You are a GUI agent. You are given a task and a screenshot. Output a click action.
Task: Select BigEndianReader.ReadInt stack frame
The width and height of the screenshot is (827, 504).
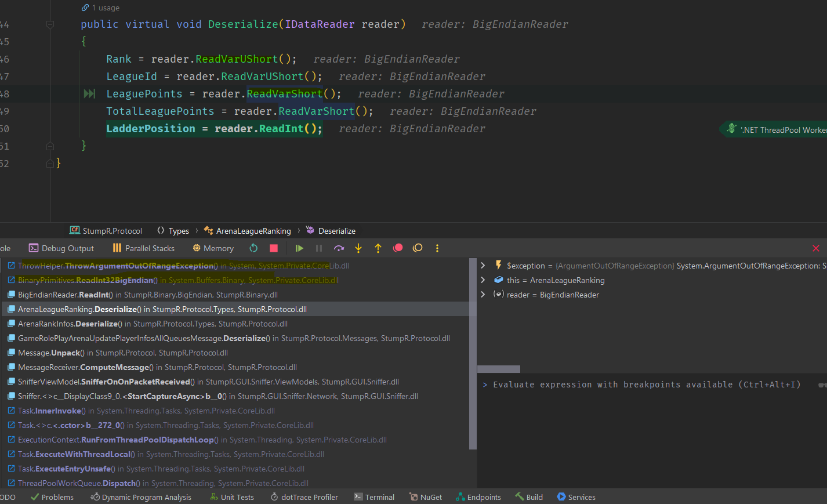pos(235,295)
